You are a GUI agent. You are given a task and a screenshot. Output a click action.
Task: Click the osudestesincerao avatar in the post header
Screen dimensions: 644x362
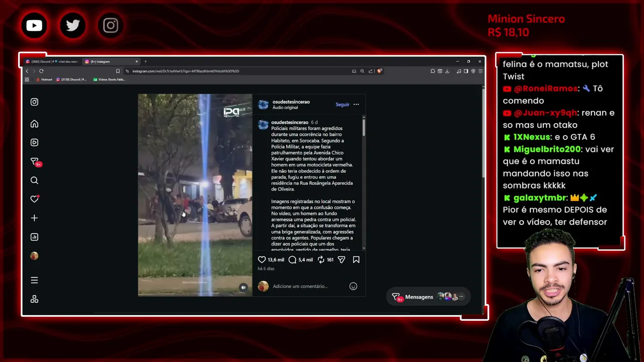pyautogui.click(x=263, y=105)
